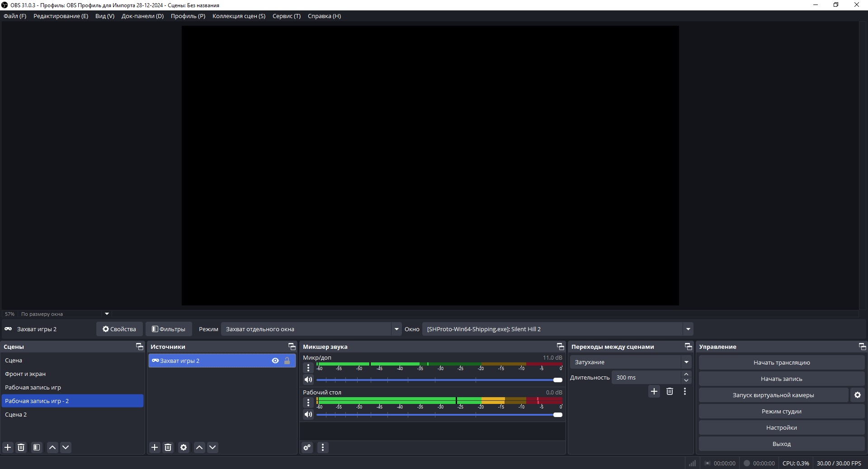Open the Затухание transition type dropdown
Image resolution: width=868 pixels, height=469 pixels.
point(631,362)
